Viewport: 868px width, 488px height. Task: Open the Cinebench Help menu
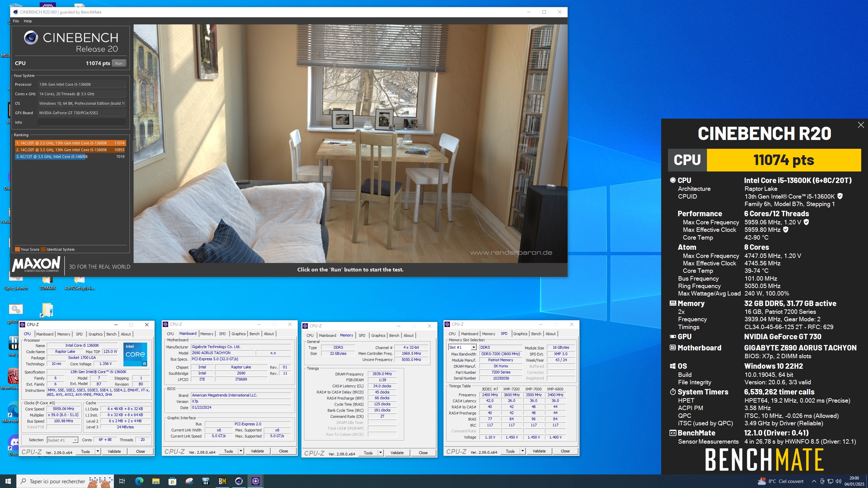[x=28, y=21]
